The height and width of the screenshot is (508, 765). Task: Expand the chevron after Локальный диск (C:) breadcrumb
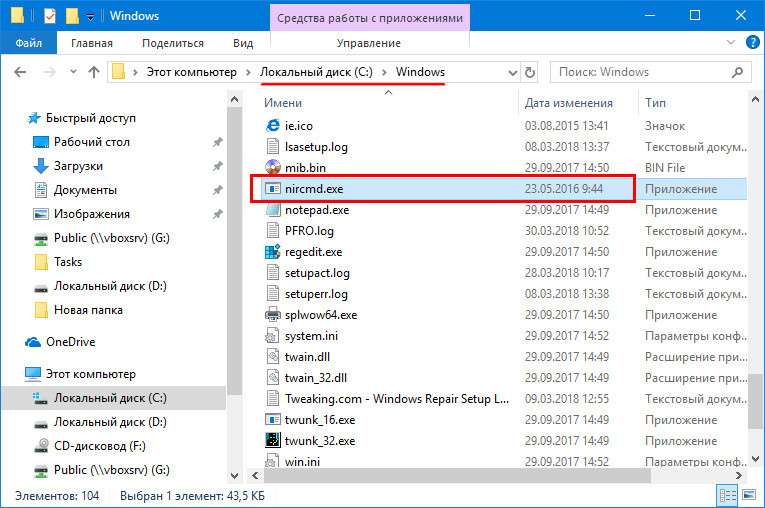pyautogui.click(x=384, y=73)
